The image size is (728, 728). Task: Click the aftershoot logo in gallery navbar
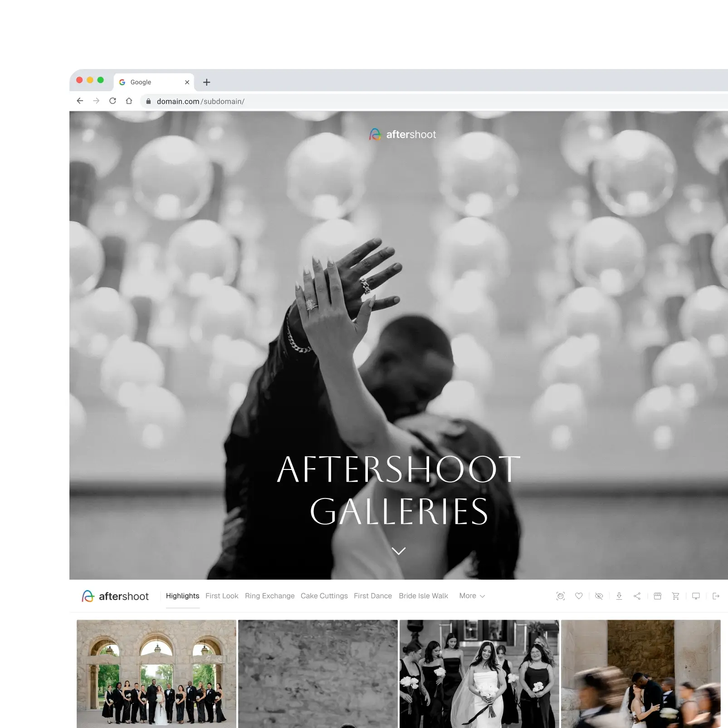pos(115,596)
